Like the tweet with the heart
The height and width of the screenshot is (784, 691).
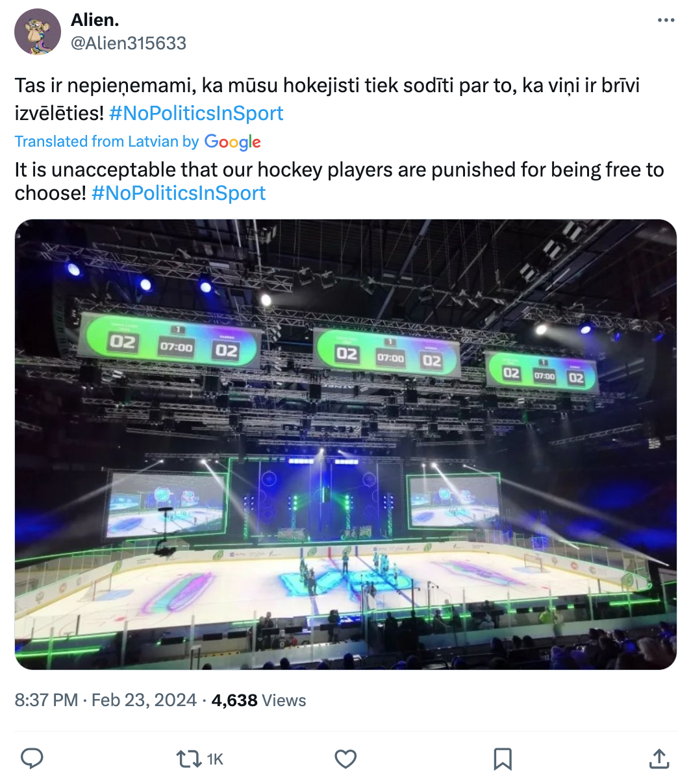pos(345,759)
